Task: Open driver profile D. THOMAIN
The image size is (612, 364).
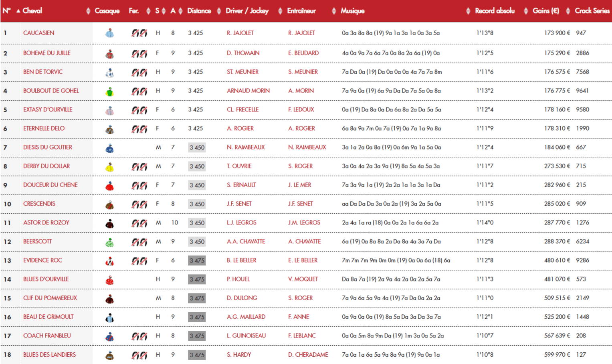Action: pos(243,53)
